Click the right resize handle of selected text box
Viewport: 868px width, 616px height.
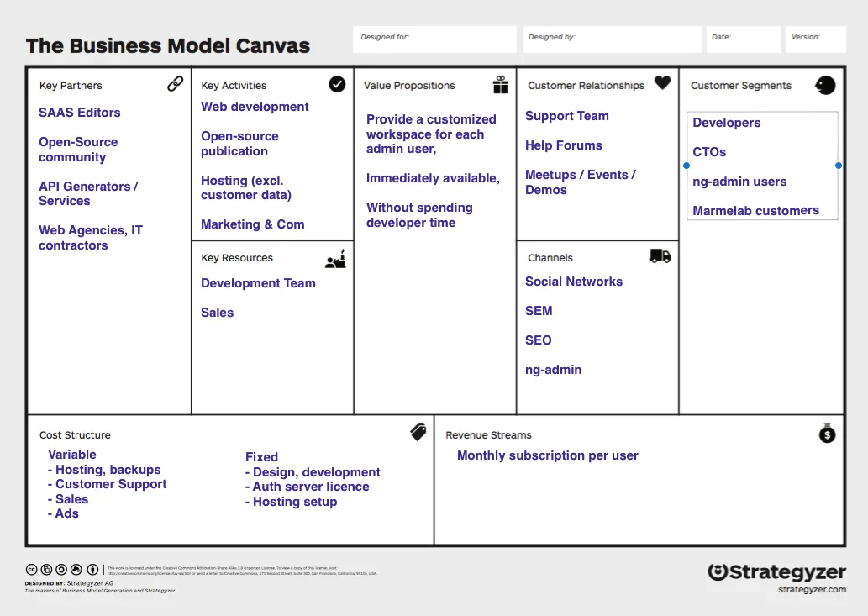pos(839,166)
